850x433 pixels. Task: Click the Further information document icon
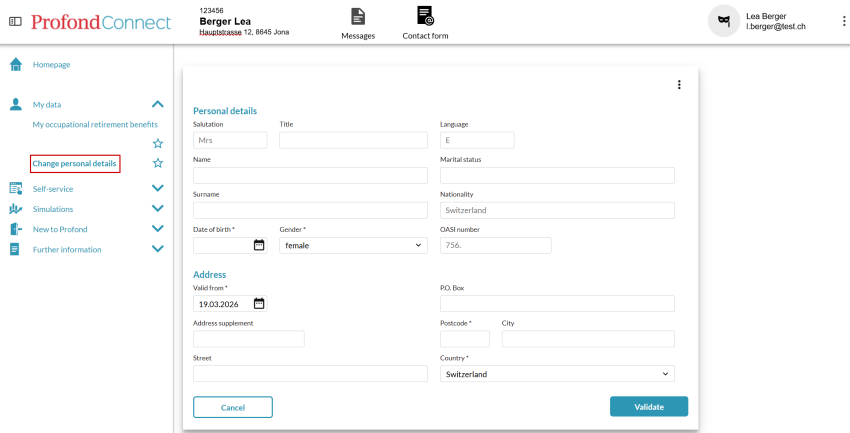[x=15, y=249]
